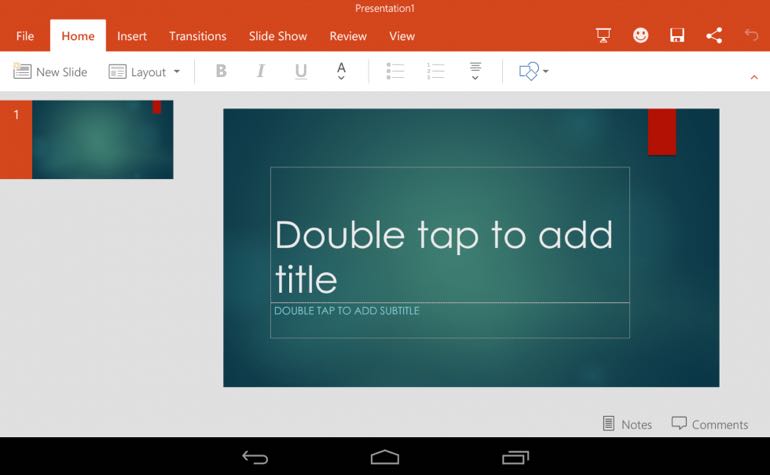This screenshot has width=770, height=475.
Task: Save presentation using the floppy disk icon
Action: pos(677,36)
